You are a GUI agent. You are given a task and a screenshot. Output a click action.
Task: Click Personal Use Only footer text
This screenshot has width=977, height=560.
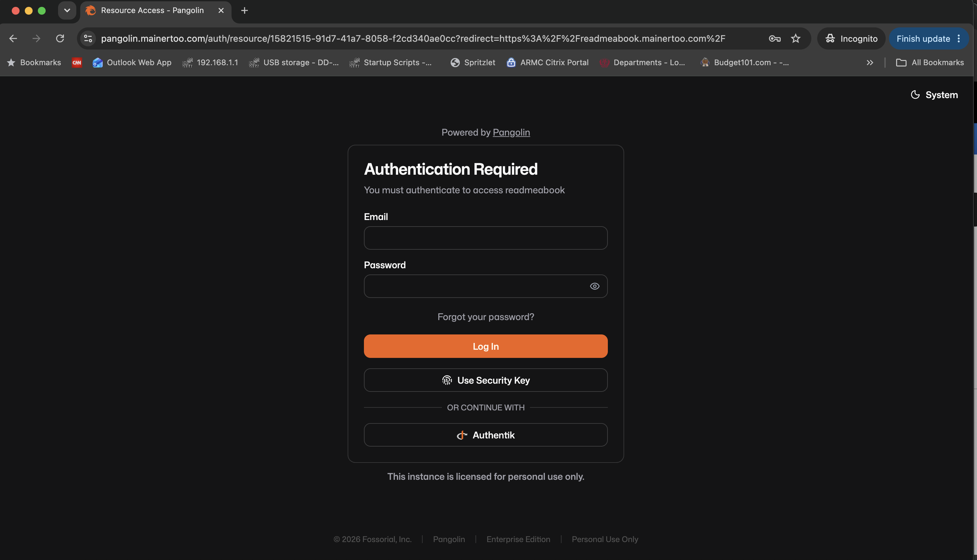(605, 539)
